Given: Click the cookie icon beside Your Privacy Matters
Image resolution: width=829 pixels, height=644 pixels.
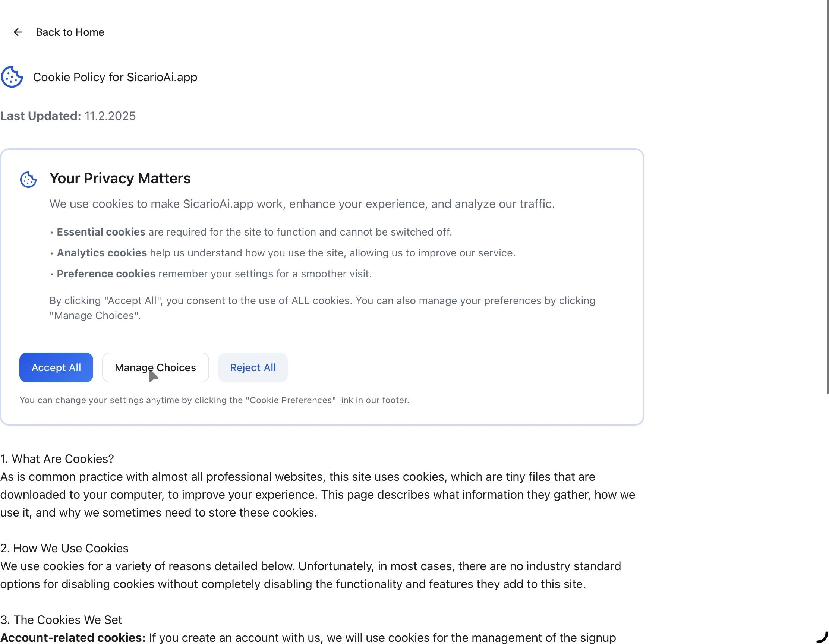Looking at the screenshot, I should tap(28, 180).
